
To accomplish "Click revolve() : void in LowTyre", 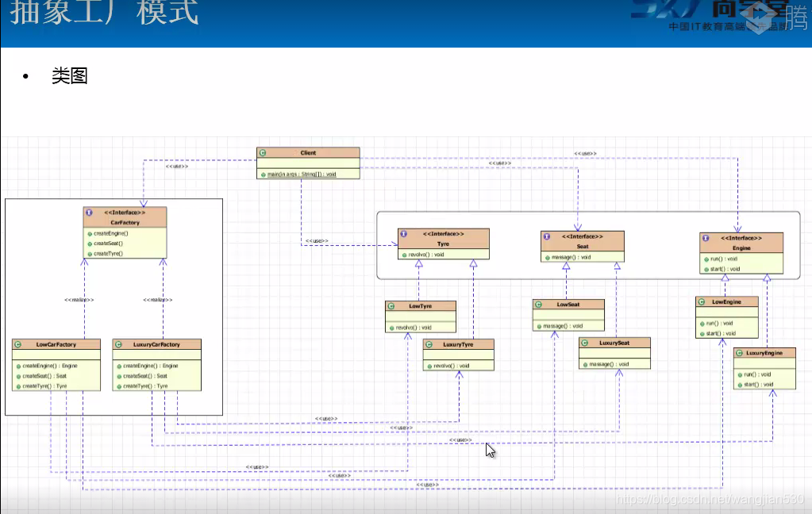I will pos(414,328).
